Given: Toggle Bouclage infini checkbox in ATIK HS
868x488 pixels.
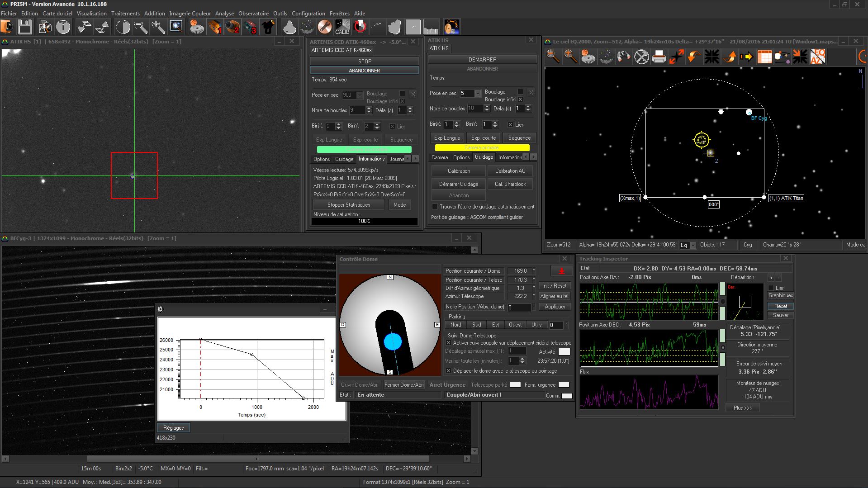Looking at the screenshot, I should point(520,99).
